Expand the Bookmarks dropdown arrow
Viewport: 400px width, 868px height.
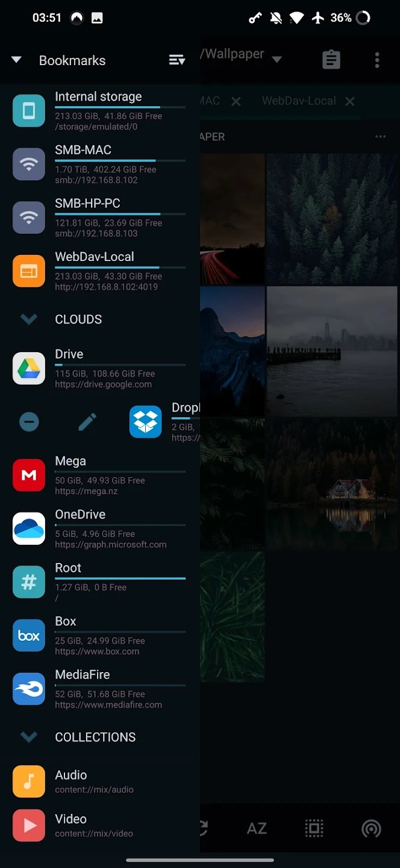(x=16, y=60)
